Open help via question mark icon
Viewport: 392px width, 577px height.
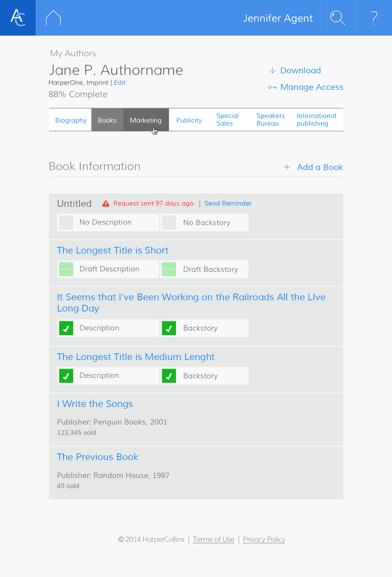click(374, 18)
